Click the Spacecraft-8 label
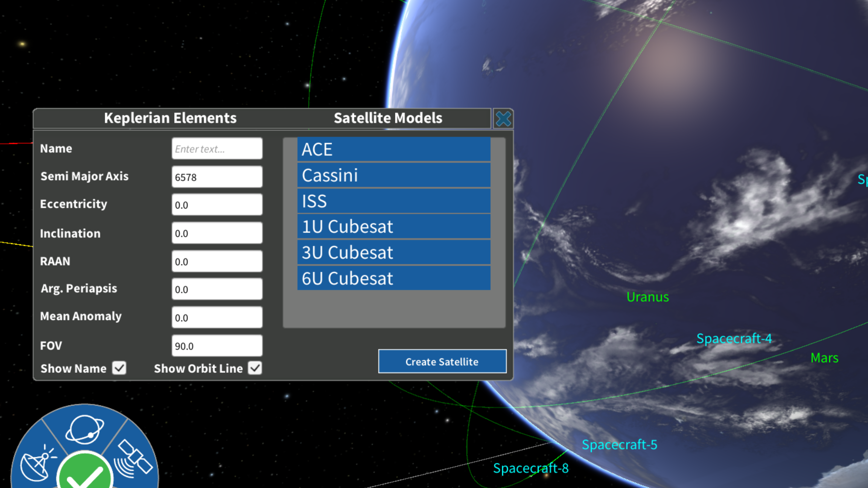The image size is (868, 488). 531,468
